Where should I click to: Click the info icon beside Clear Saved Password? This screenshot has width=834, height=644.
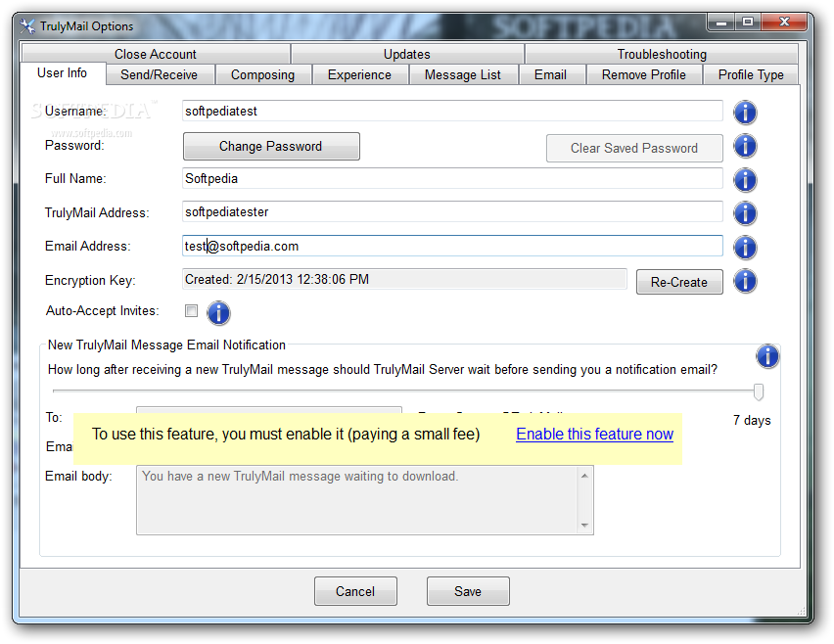tap(745, 146)
